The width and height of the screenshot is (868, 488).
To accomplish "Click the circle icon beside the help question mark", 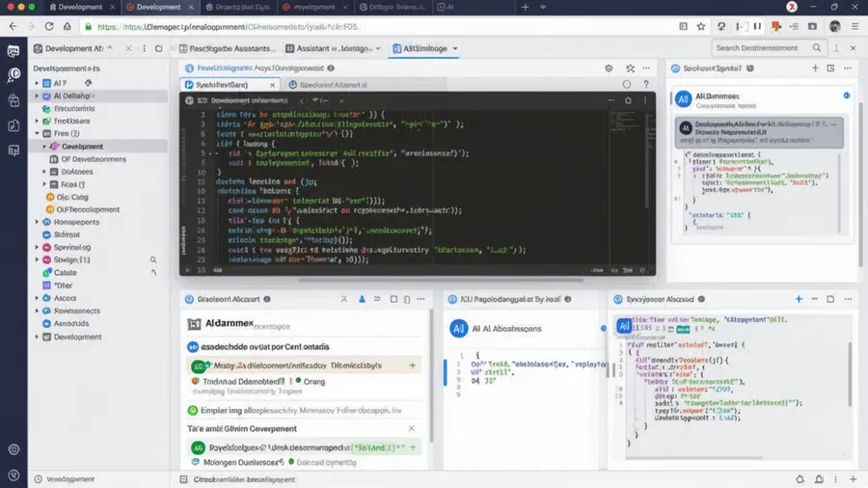I will [x=626, y=84].
